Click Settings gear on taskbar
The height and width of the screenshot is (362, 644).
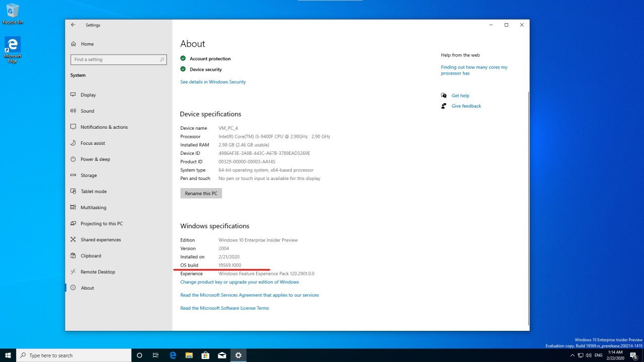click(x=238, y=355)
